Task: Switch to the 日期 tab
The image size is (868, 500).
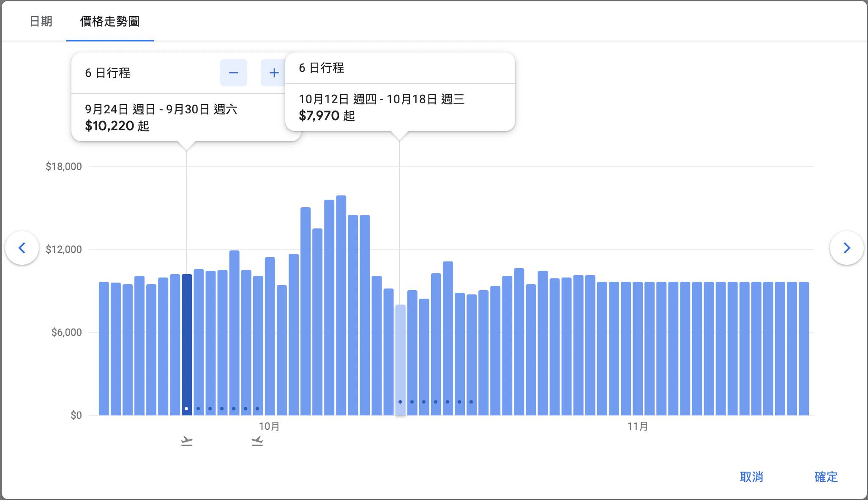Action: click(x=41, y=21)
